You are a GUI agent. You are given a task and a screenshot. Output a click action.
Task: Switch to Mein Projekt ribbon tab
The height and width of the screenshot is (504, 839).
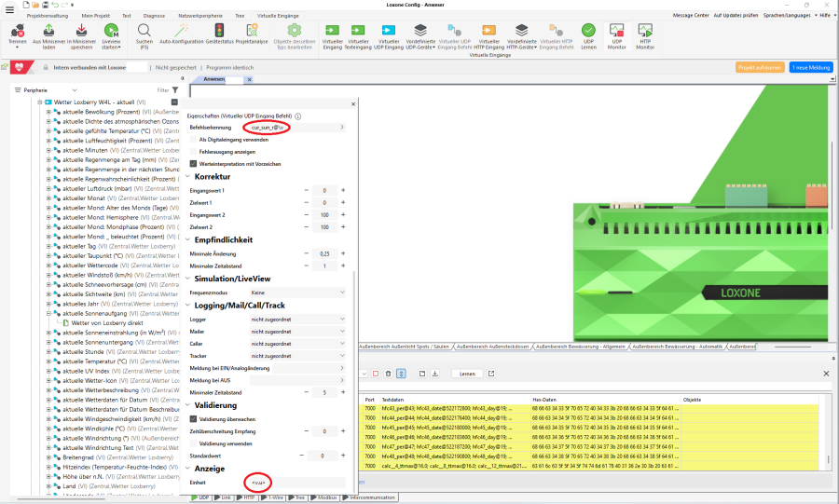pos(95,16)
